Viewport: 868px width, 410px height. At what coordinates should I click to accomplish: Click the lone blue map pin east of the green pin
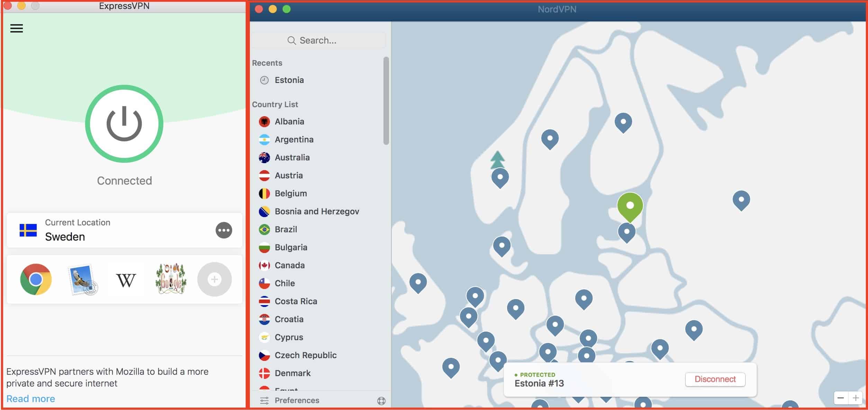[x=741, y=200]
